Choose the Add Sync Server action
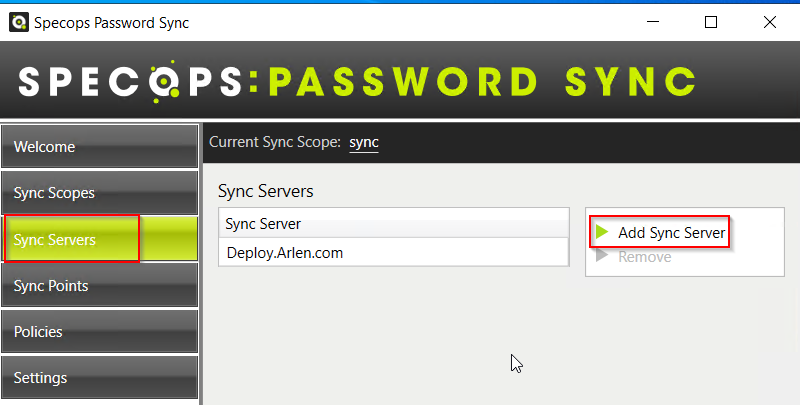The height and width of the screenshot is (405, 800). click(671, 233)
